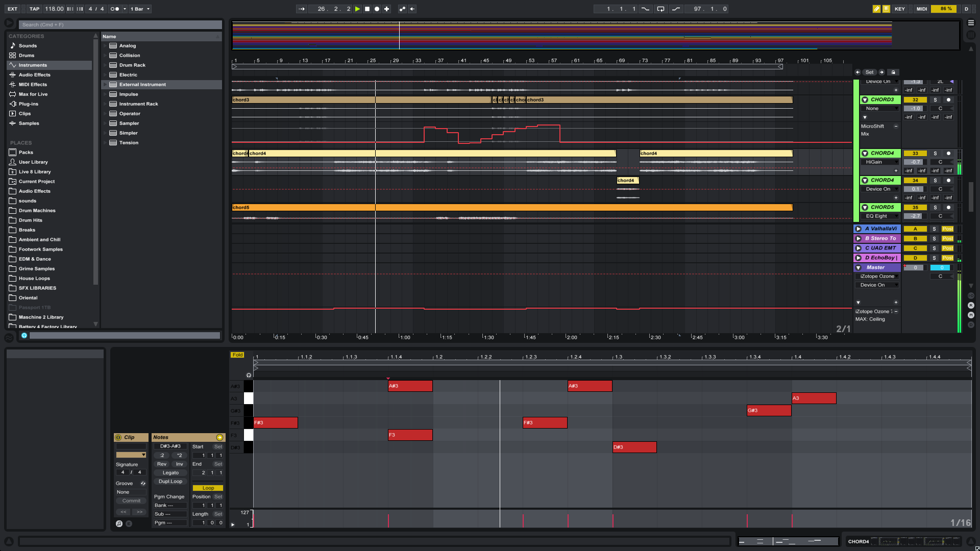980x551 pixels.
Task: Open the Quantization menu showing 1 Bar
Action: click(x=140, y=9)
